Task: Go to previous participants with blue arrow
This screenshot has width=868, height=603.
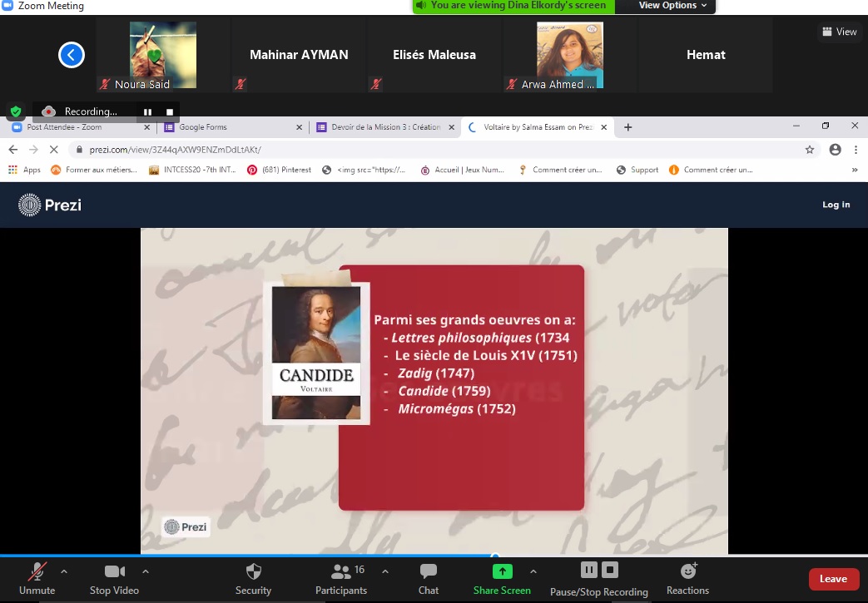Action: tap(72, 56)
